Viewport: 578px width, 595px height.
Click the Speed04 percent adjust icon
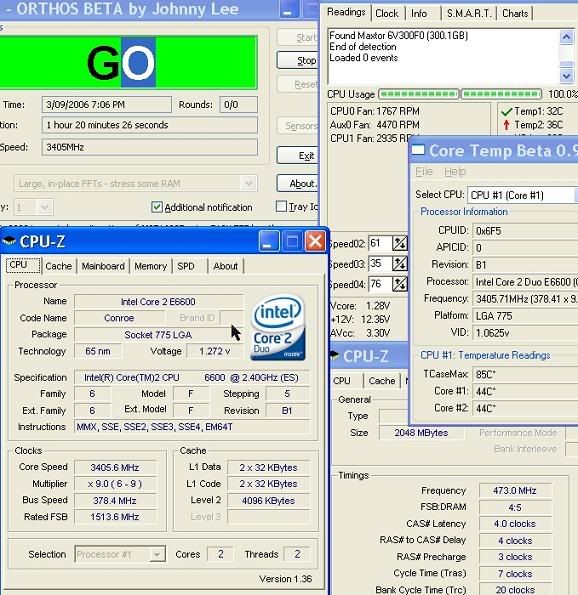point(400,284)
